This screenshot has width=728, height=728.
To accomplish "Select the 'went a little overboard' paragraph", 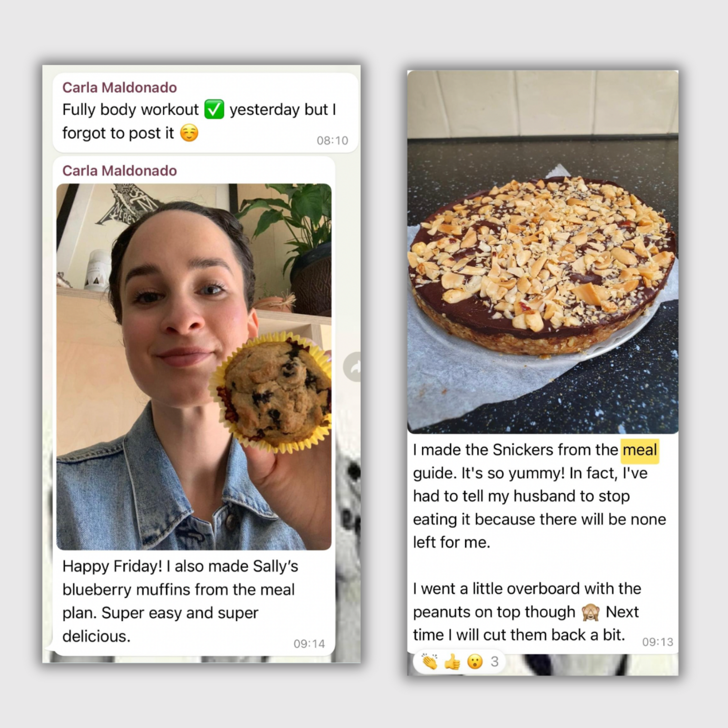I will pos(527,612).
